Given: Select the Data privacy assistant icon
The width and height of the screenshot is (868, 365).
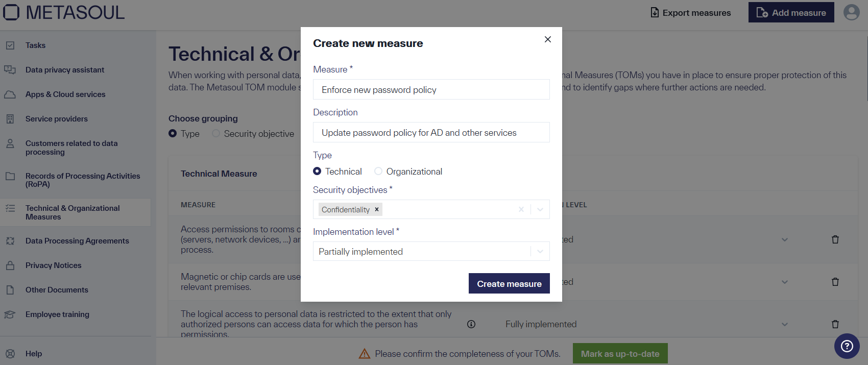Looking at the screenshot, I should pyautogui.click(x=11, y=69).
